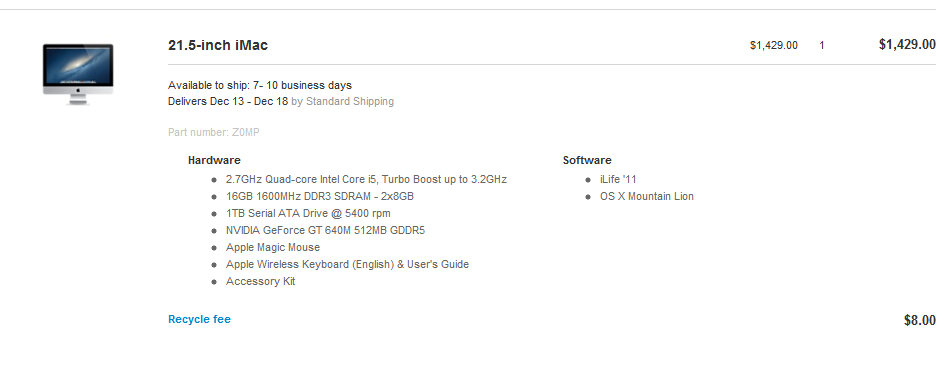
Task: Click the Apple Wireless Keyboard item
Action: pyautogui.click(x=347, y=264)
